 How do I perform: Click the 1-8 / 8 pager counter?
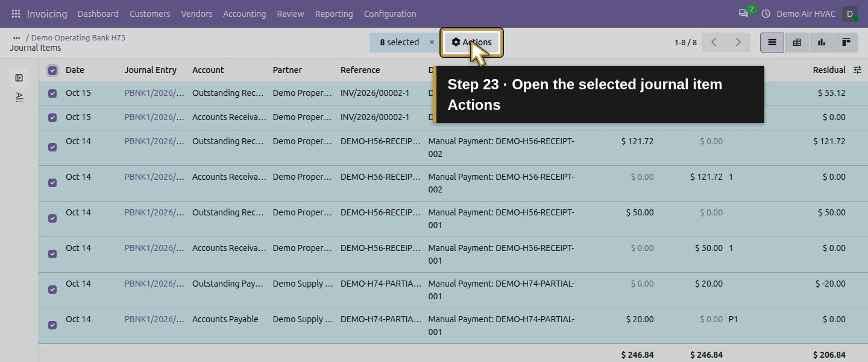point(685,42)
